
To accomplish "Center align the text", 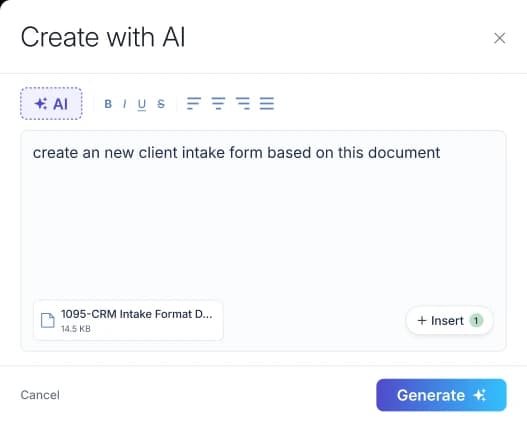I will (x=218, y=103).
